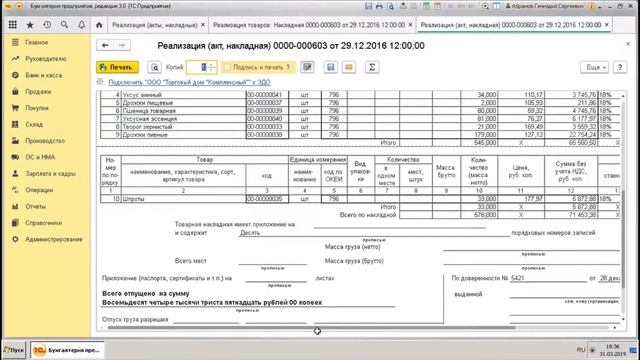Click the printer icon in title bar
The width and height of the screenshot is (640, 360).
tap(380, 6)
